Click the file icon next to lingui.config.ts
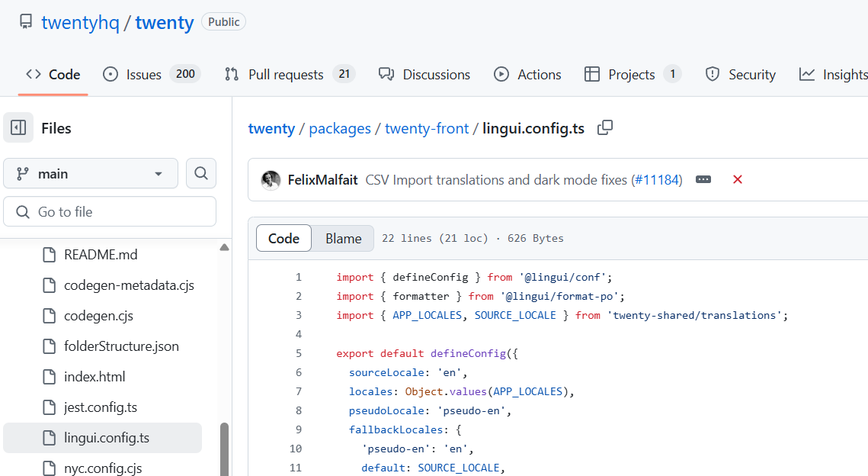This screenshot has height=476, width=868. click(50, 438)
